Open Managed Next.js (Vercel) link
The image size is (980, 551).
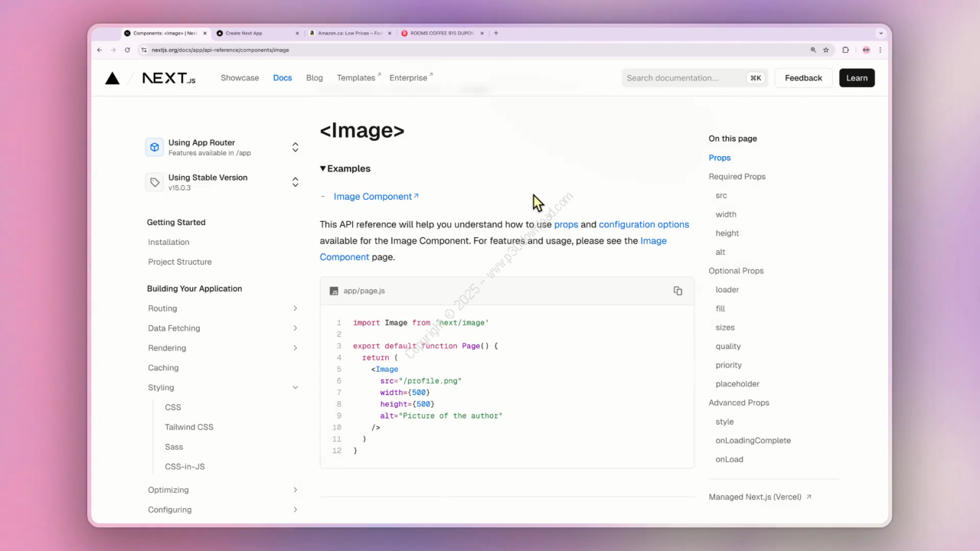pos(759,497)
